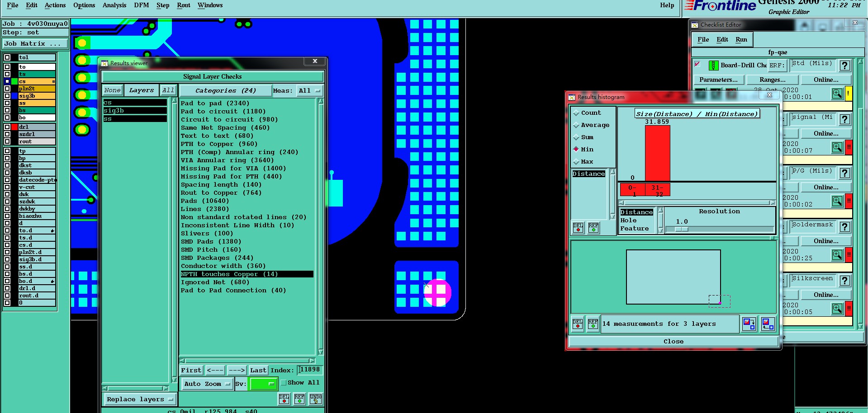Click REF icon in Results viewer
Viewport: 868px width, 413px height.
coord(299,399)
